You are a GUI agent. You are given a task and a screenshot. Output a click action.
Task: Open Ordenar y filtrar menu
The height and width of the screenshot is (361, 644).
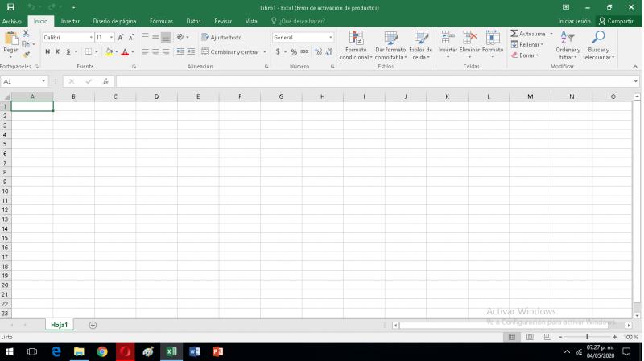[568, 45]
